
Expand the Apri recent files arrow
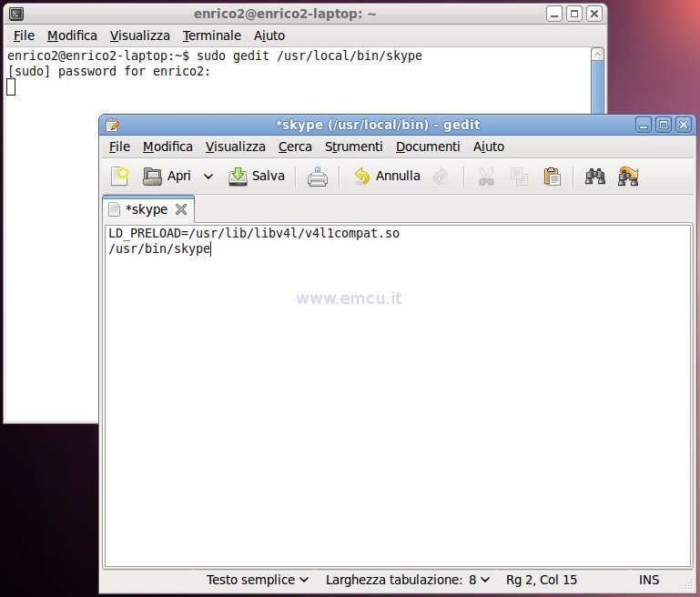(x=208, y=177)
